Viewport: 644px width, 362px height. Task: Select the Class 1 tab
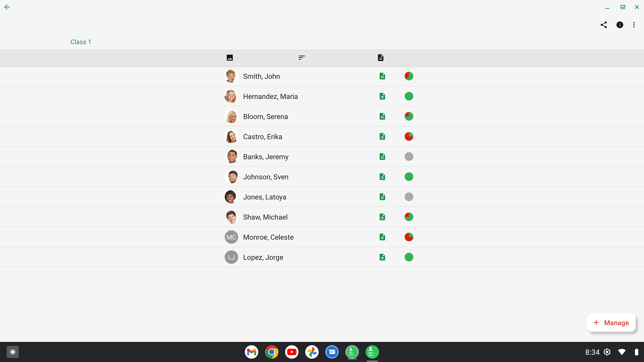(x=81, y=42)
